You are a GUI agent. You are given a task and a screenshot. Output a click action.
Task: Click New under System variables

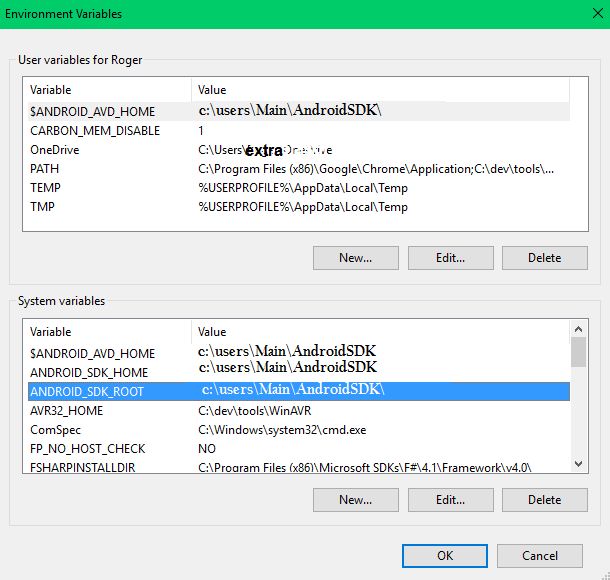356,500
